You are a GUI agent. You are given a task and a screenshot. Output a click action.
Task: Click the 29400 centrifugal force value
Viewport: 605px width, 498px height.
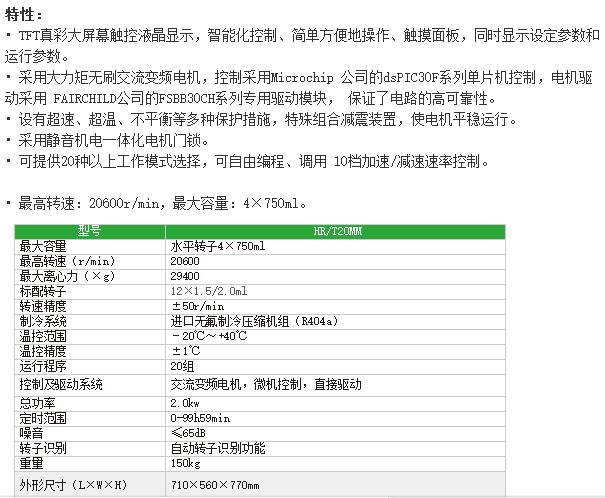click(x=185, y=276)
